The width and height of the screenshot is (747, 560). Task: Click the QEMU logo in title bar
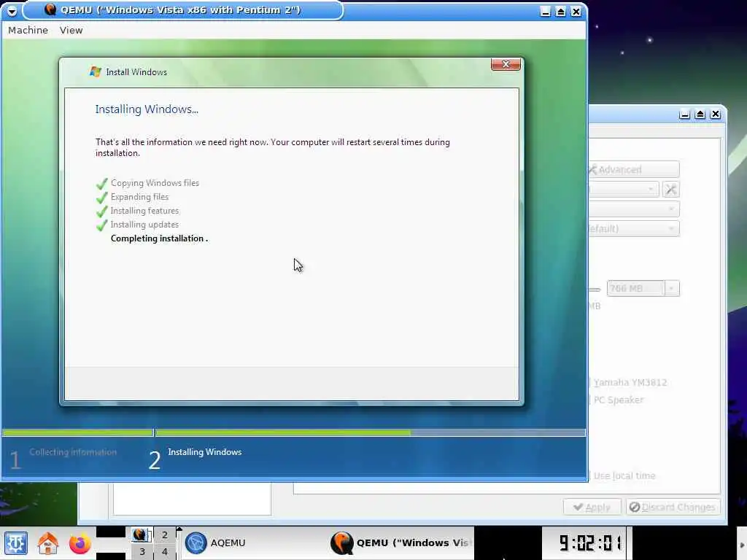50,9
